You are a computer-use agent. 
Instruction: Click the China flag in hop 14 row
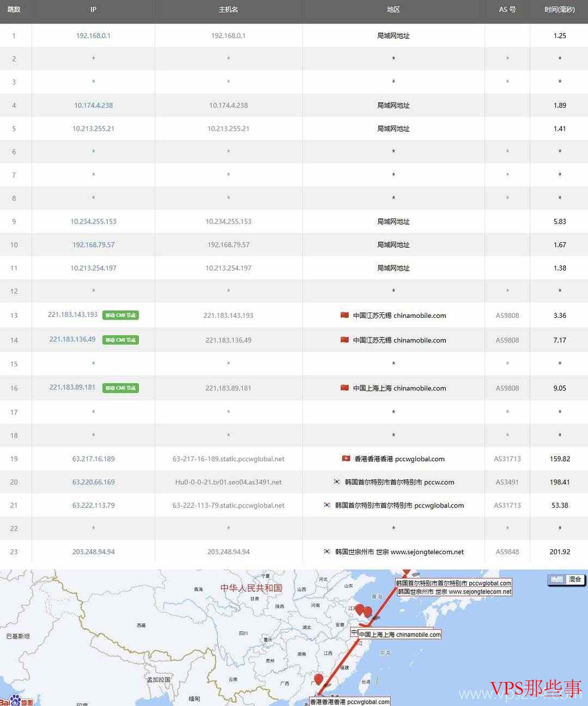coord(344,340)
